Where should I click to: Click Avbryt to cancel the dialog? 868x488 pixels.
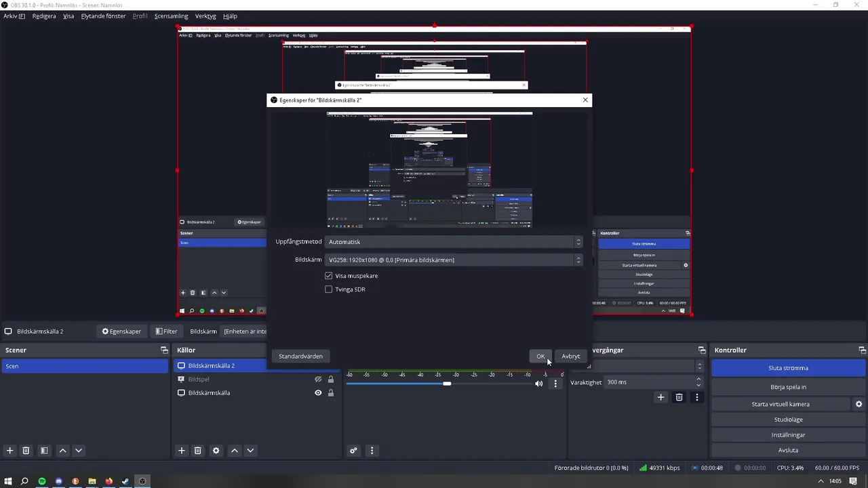[x=571, y=357]
